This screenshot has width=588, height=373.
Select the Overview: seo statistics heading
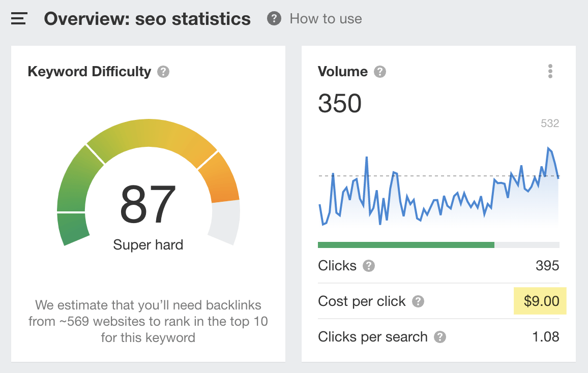(x=148, y=18)
